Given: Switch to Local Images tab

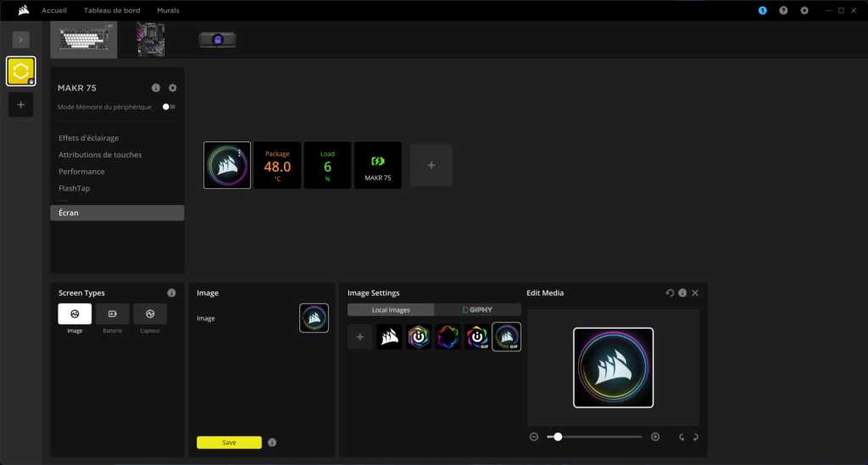Looking at the screenshot, I should [391, 310].
